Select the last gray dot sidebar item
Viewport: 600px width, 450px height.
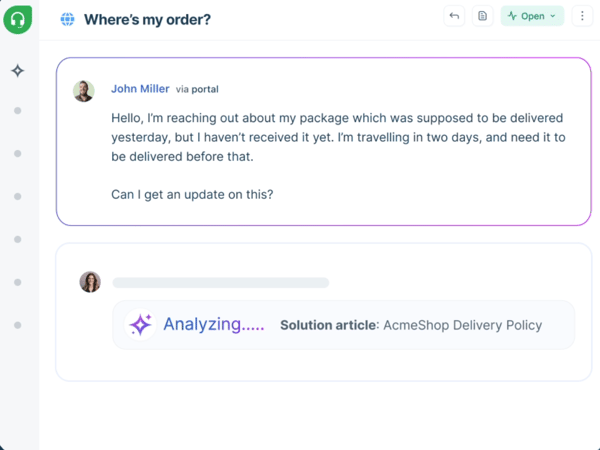18,325
